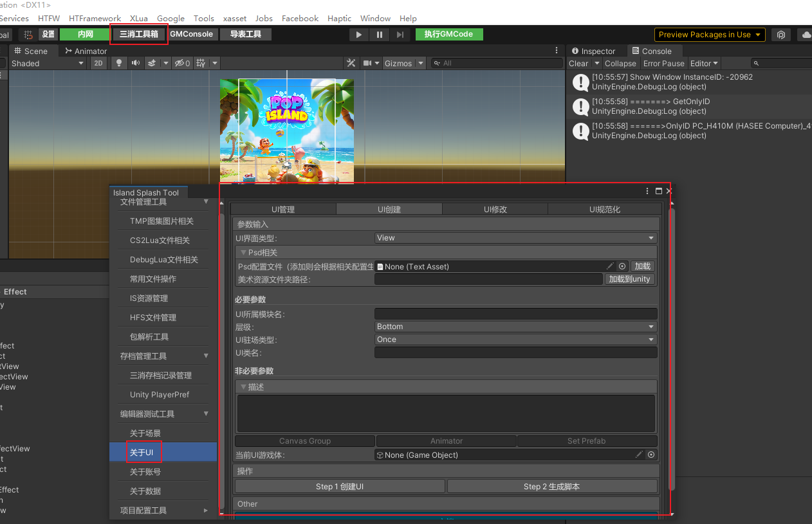Toggle scene audio with the speaker icon
The width and height of the screenshot is (812, 524).
(x=135, y=63)
